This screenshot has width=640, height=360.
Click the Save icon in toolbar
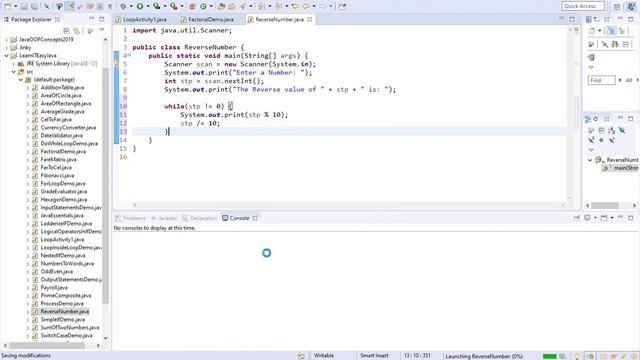(24, 6)
